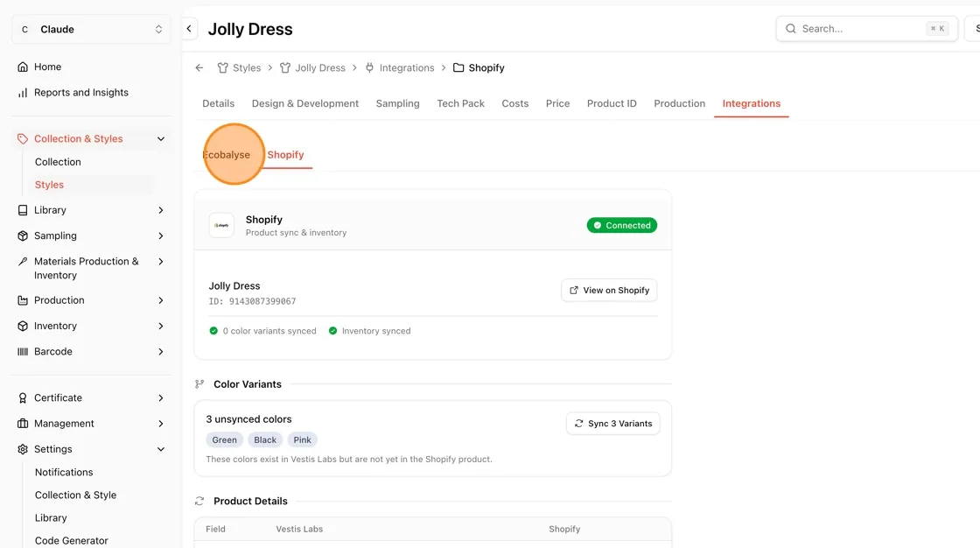The height and width of the screenshot is (548, 980).
Task: Switch to Product ID tab
Action: coord(612,103)
